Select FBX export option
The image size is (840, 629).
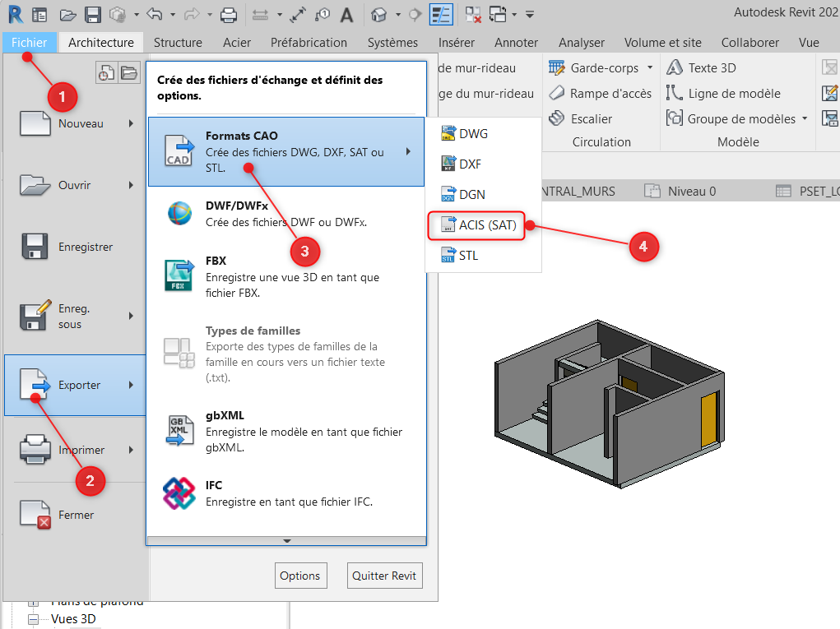click(x=286, y=277)
